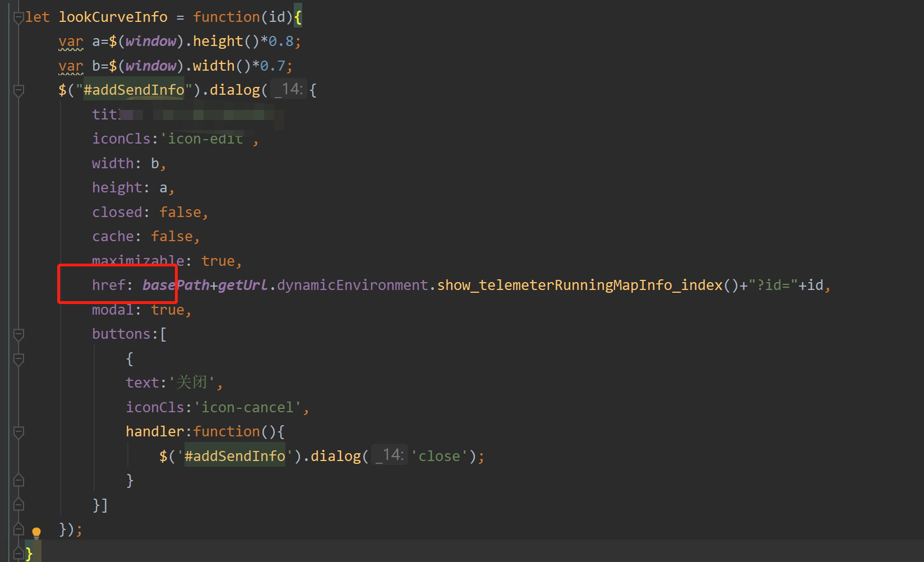The height and width of the screenshot is (562, 924).
Task: Click the basePath variable
Action: [x=176, y=285]
